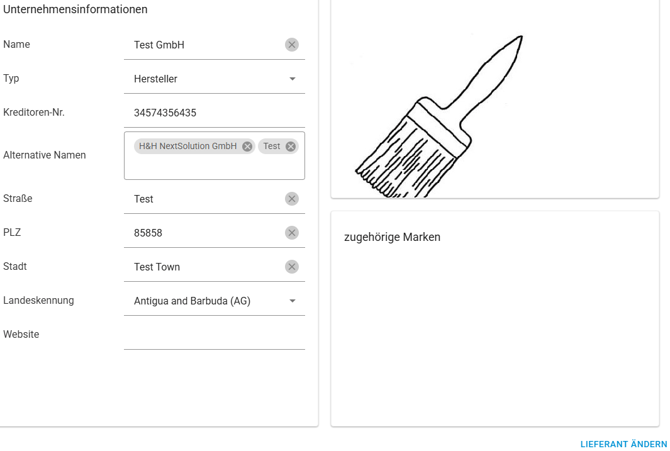
Task: Click the Name text field
Action: pyautogui.click(x=205, y=45)
